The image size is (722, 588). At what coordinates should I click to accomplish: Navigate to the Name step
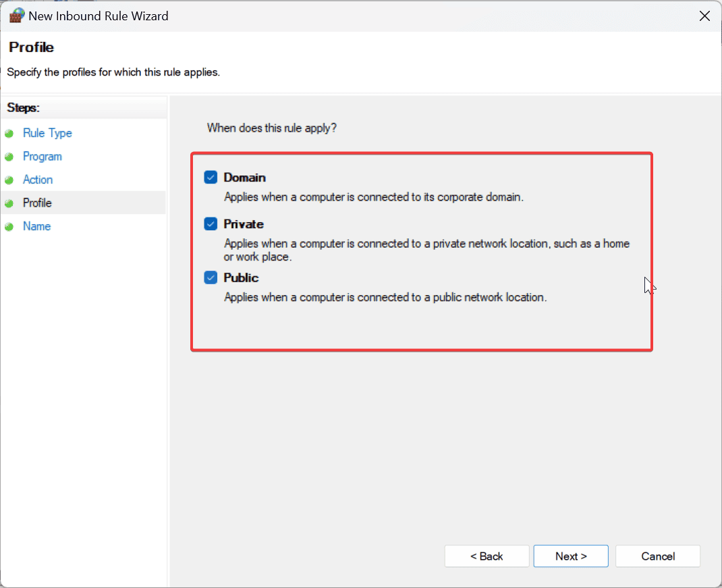click(x=37, y=226)
